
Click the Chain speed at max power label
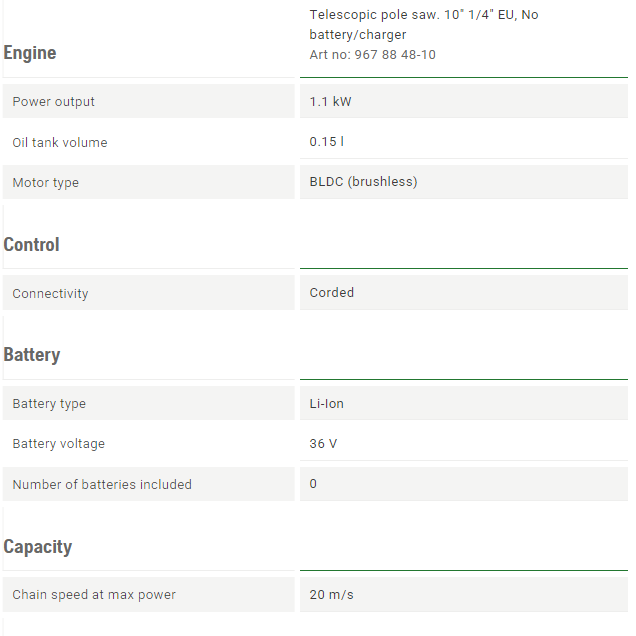(x=94, y=595)
